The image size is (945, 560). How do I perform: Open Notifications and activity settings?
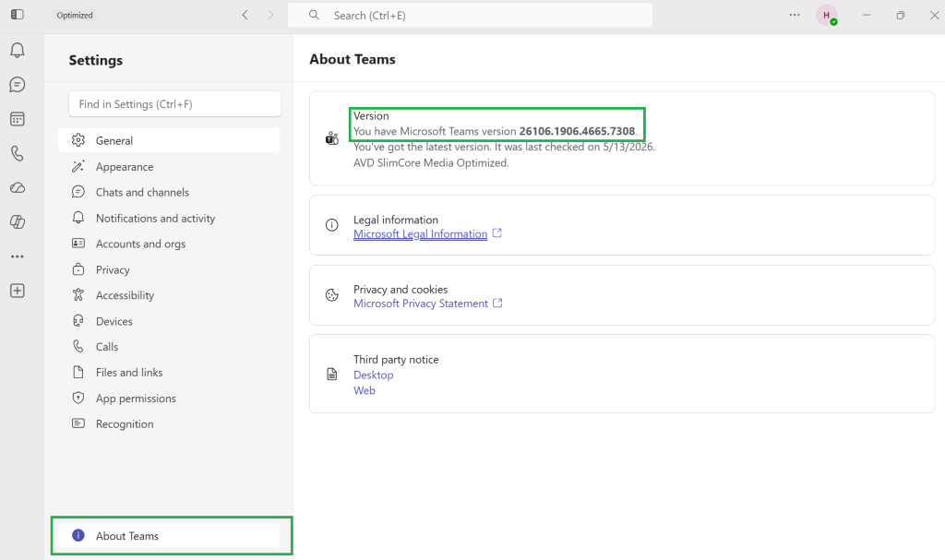169,219
